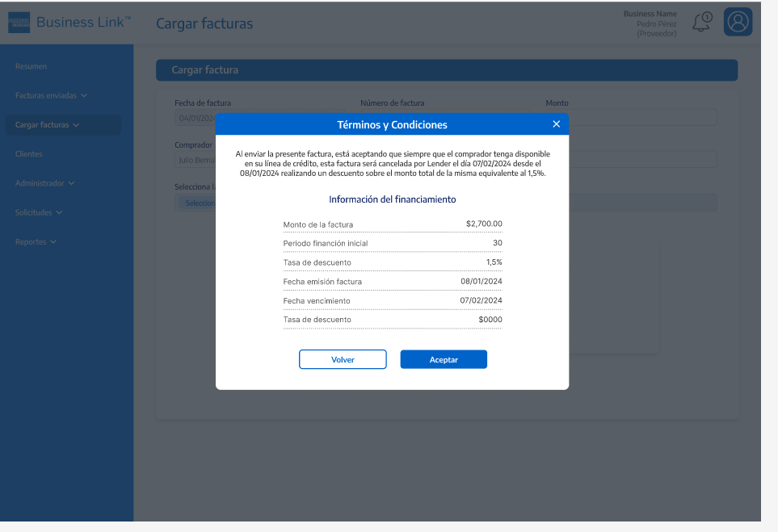The width and height of the screenshot is (778, 532).
Task: Click the Fecha de factura date field
Action: click(x=194, y=118)
